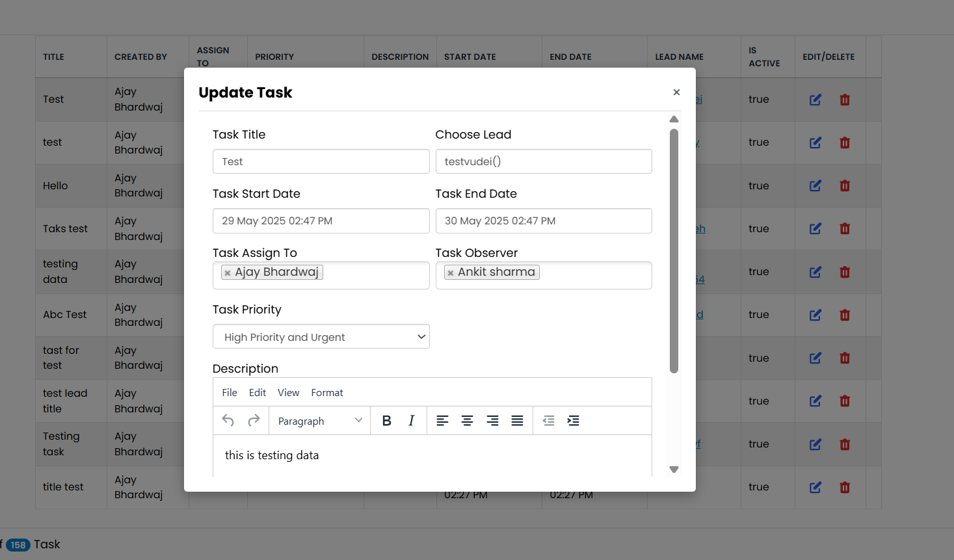Screen dimensions: 954x560
Task: Apply justified text alignment
Action: tap(517, 420)
